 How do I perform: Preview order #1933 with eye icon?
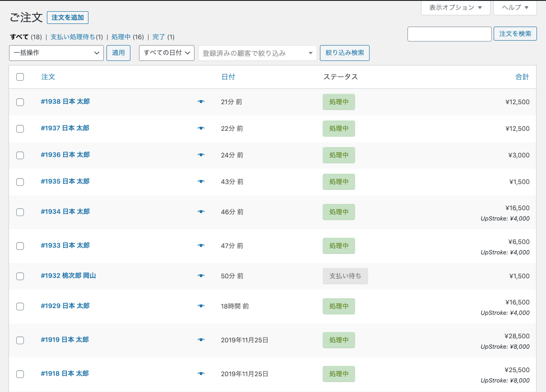pos(201,246)
